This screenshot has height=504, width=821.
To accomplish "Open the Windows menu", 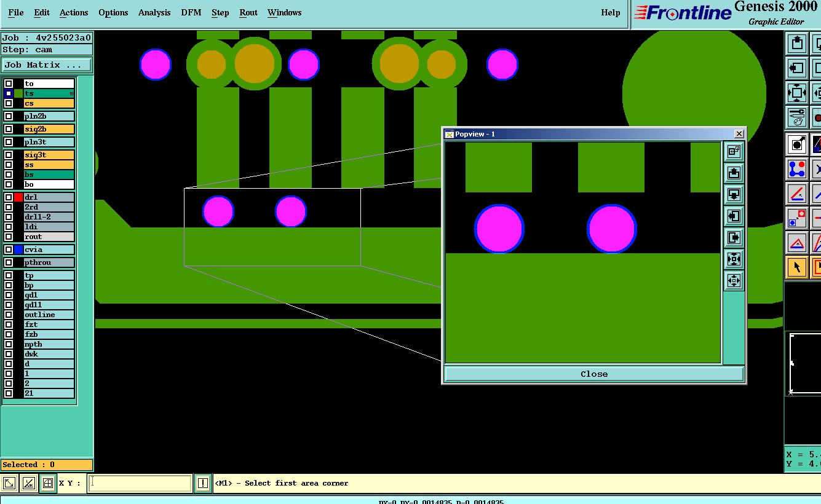I will [285, 12].
